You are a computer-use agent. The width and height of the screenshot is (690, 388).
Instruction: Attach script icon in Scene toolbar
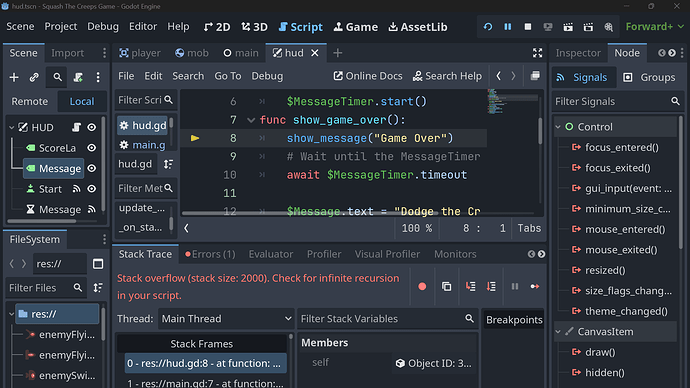(78, 77)
